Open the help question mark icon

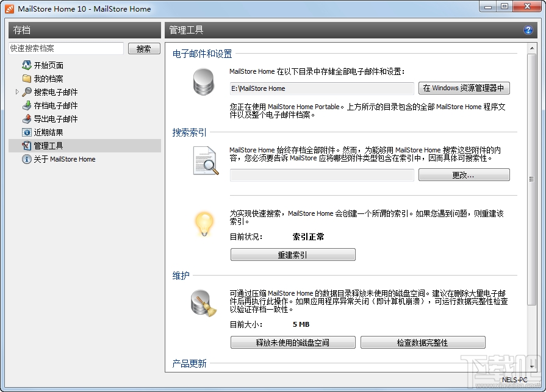click(x=528, y=29)
